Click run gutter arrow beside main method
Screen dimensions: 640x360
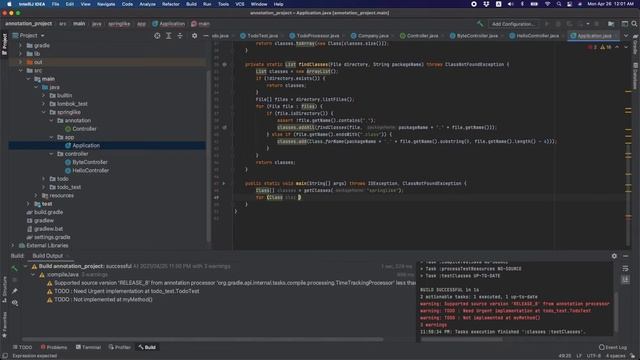[x=224, y=184]
